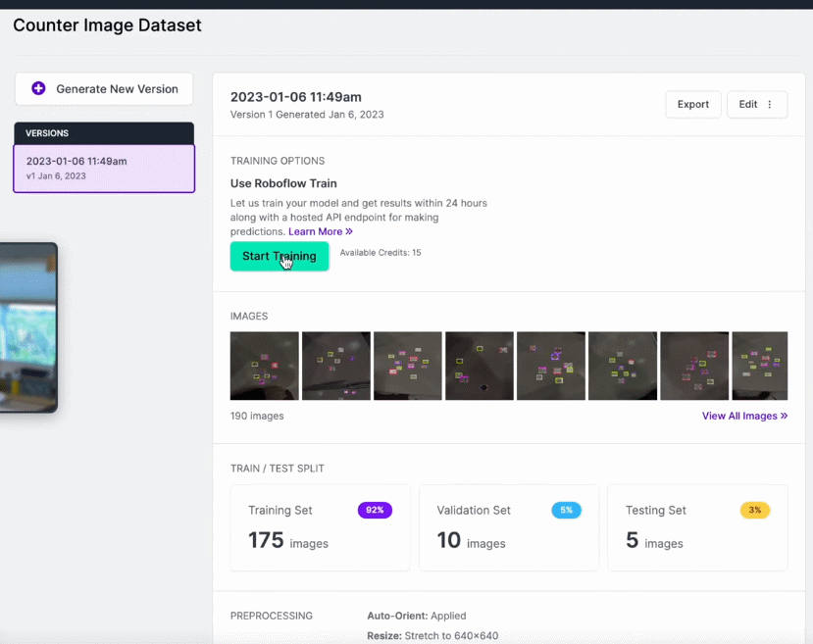The width and height of the screenshot is (813, 644).
Task: Click the 92% badge
Action: coord(375,511)
